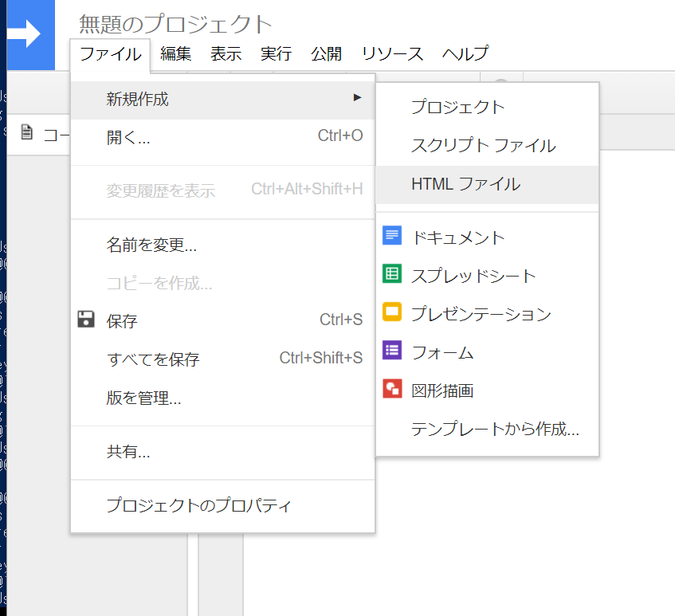Create a new ドキュメント
This screenshot has width=675, height=616.
(487, 238)
